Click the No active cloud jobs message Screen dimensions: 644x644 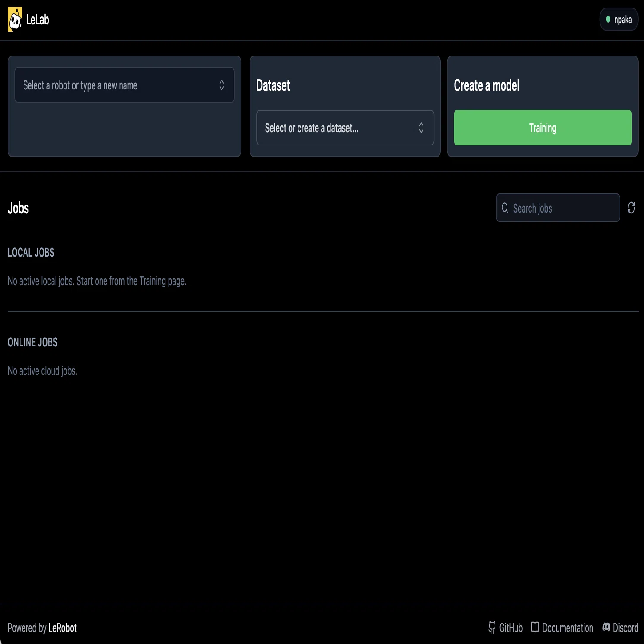[x=43, y=371]
